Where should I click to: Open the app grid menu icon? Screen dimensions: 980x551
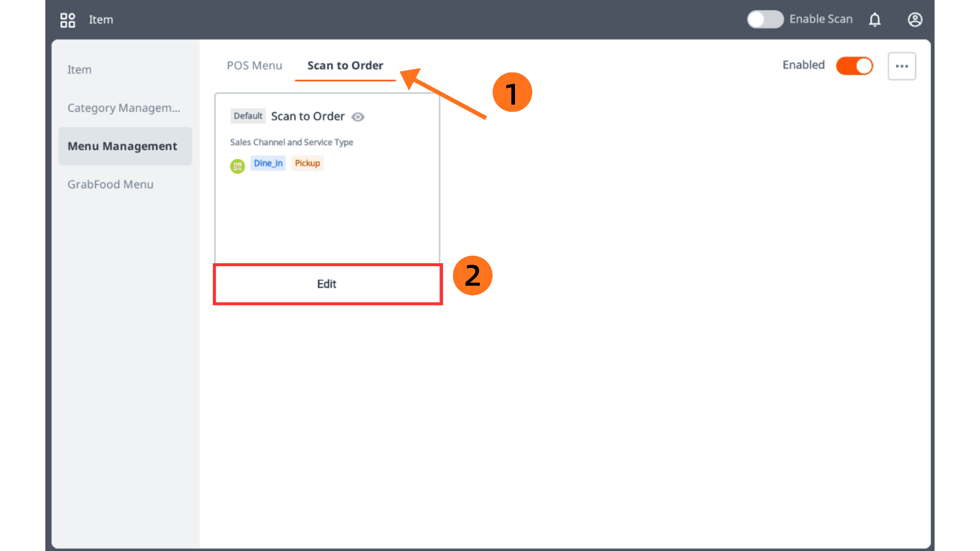[x=67, y=20]
